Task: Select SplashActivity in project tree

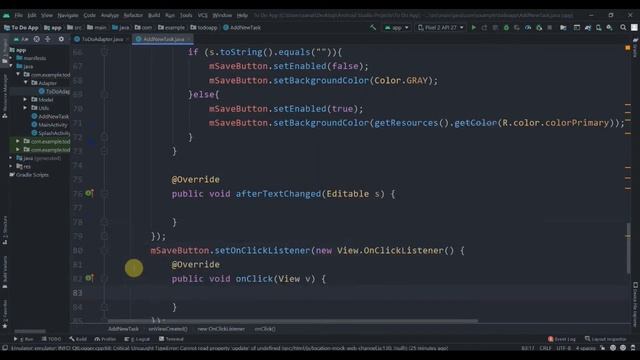Action: (51, 133)
